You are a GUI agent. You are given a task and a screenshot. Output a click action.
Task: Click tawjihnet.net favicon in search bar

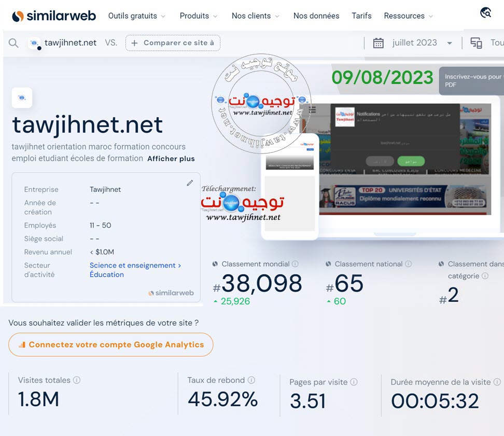(x=34, y=43)
